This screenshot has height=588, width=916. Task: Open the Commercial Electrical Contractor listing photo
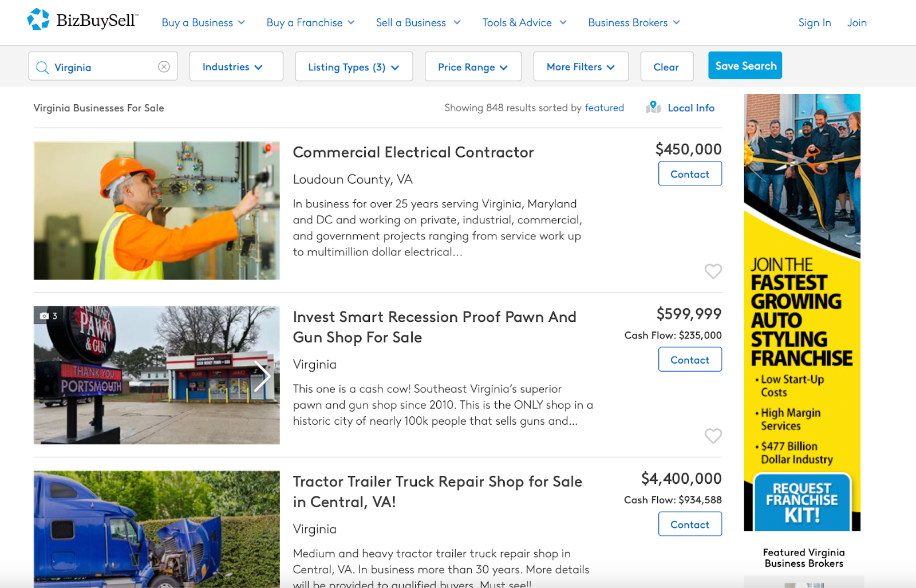coord(156,210)
